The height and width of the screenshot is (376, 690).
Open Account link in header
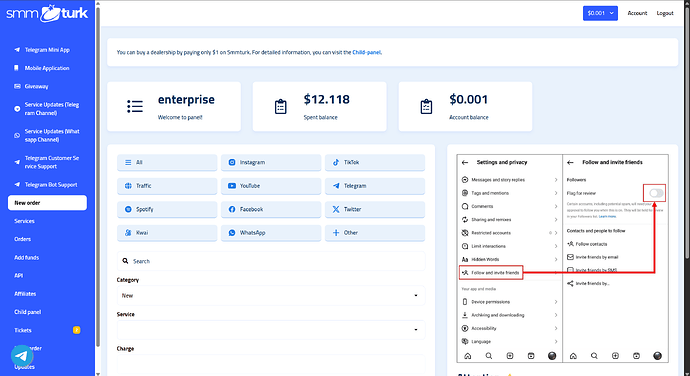tap(637, 13)
